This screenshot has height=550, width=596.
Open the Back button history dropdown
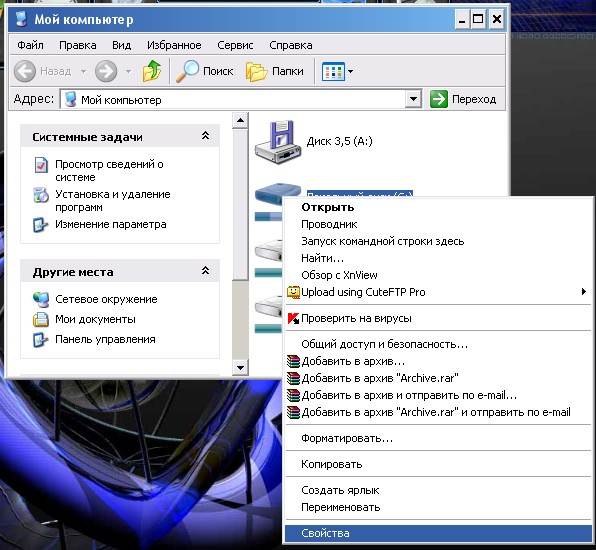point(83,71)
